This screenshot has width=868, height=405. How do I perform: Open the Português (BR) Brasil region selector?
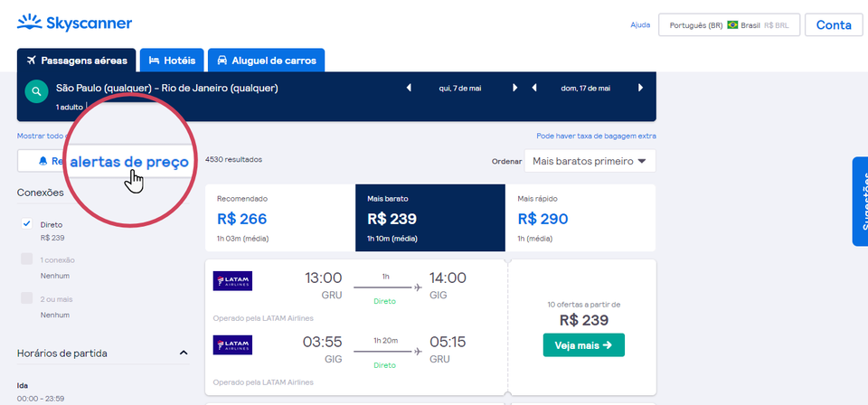coord(729,25)
